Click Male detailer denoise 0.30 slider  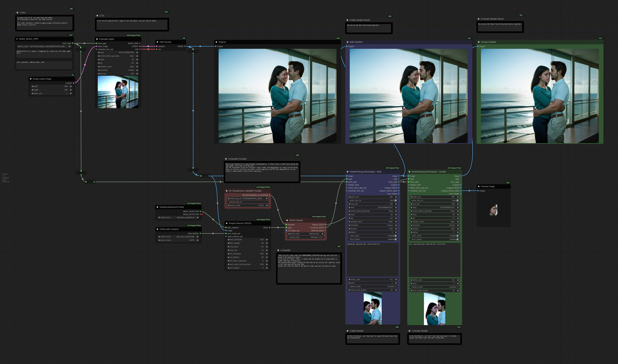coord(373,229)
